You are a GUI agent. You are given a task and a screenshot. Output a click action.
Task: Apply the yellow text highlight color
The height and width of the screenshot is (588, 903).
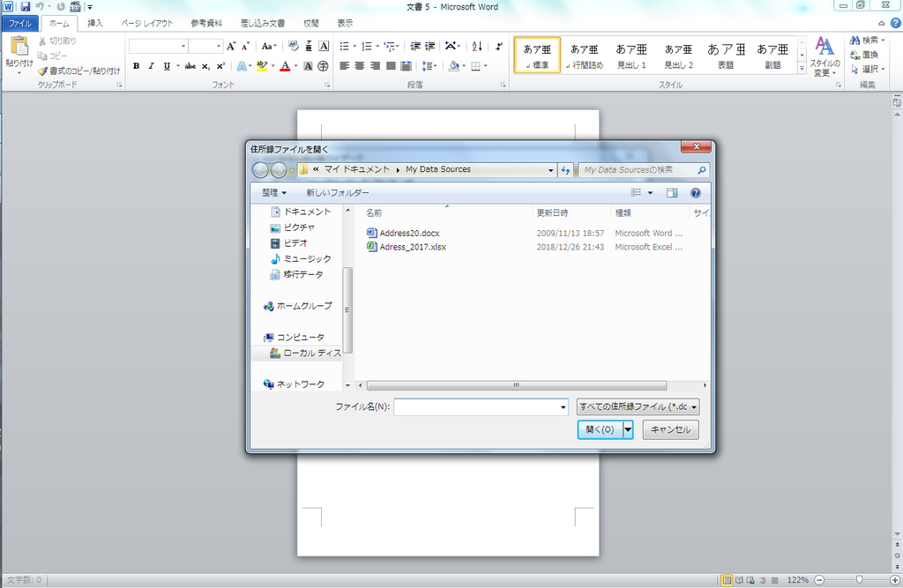262,66
